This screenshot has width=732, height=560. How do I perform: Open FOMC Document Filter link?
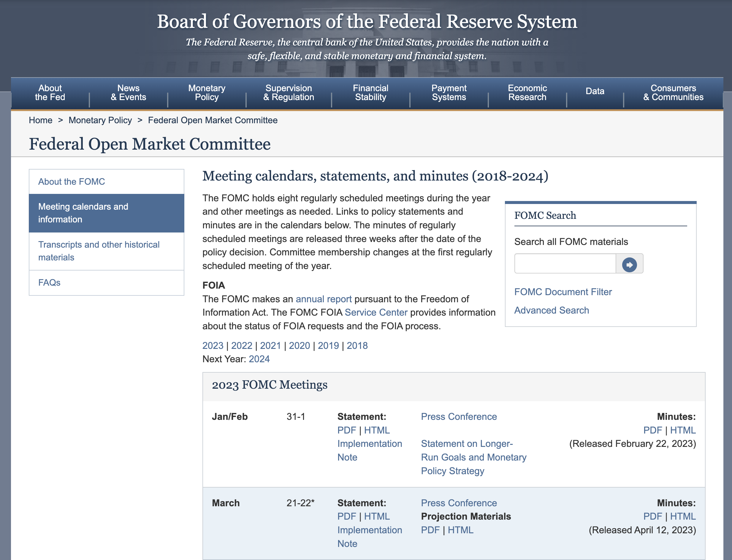pos(563,292)
